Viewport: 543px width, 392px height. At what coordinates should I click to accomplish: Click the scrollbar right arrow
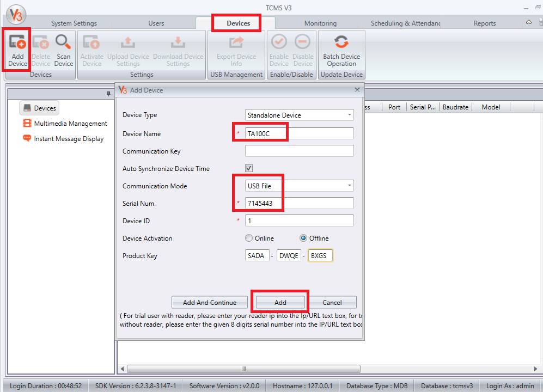pyautogui.click(x=535, y=369)
